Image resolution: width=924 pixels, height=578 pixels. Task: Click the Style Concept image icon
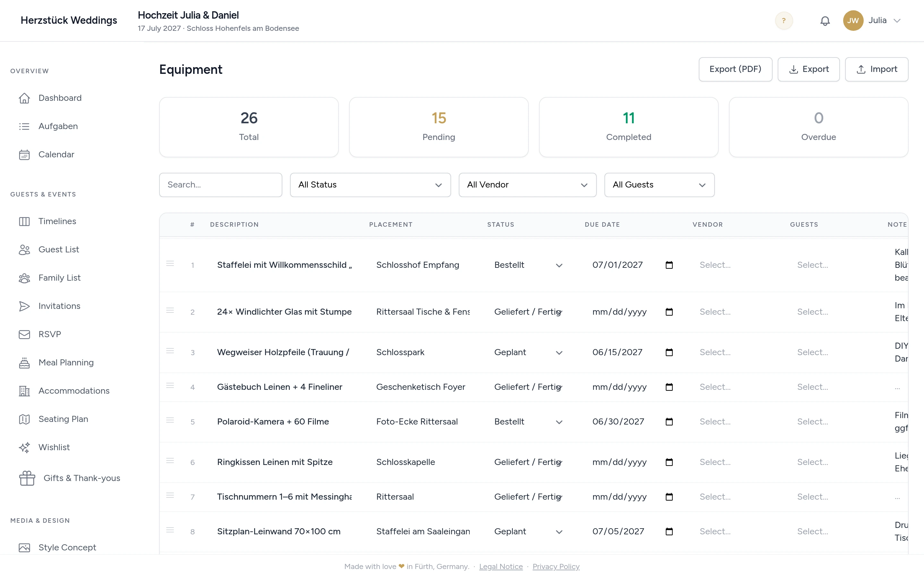[24, 548]
